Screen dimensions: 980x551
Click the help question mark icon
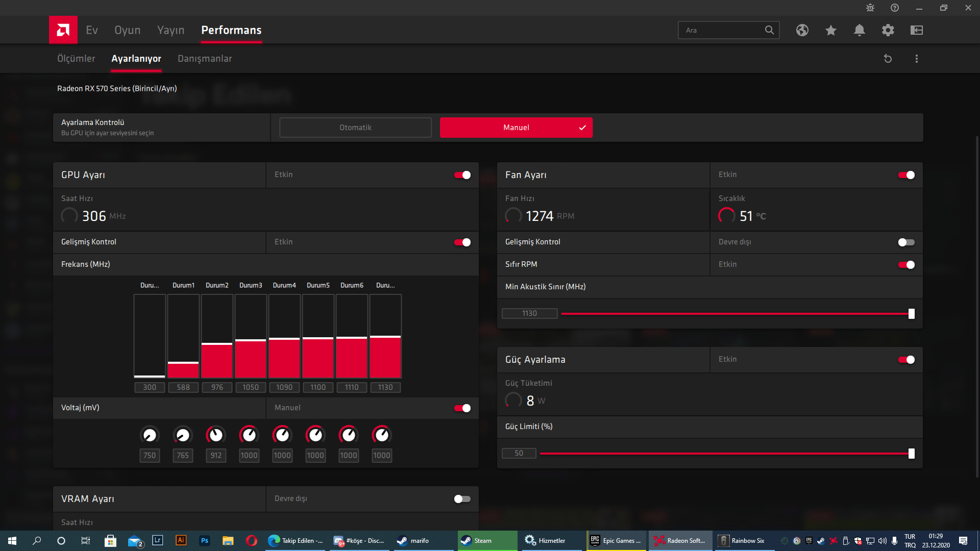894,8
